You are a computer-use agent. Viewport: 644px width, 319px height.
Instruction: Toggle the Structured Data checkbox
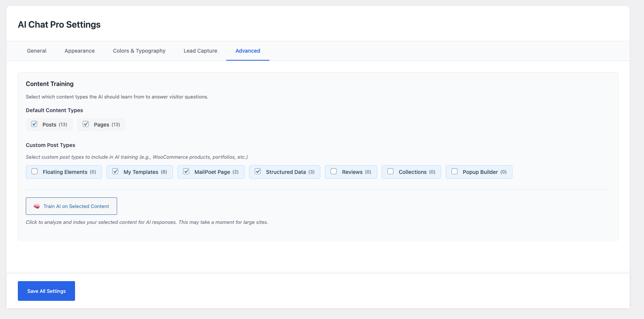pyautogui.click(x=258, y=171)
